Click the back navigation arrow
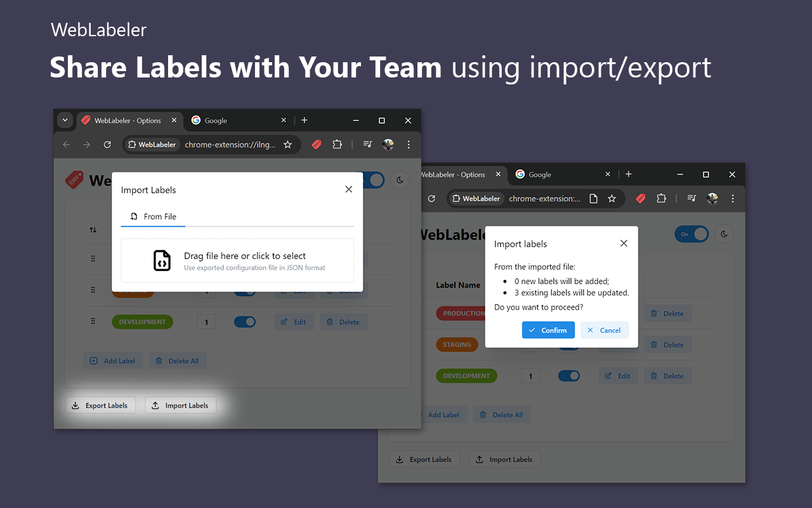Image resolution: width=812 pixels, height=508 pixels. pyautogui.click(x=66, y=144)
